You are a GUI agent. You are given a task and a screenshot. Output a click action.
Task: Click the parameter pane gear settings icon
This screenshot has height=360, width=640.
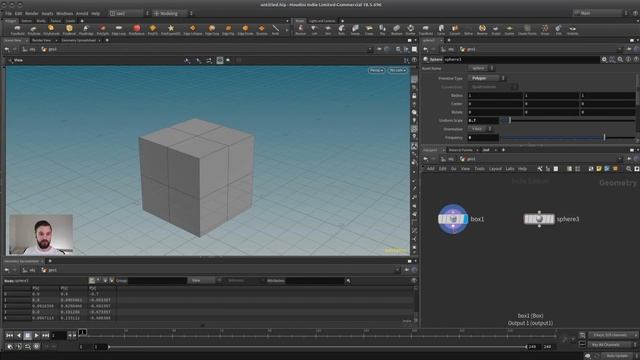pyautogui.click(x=604, y=60)
